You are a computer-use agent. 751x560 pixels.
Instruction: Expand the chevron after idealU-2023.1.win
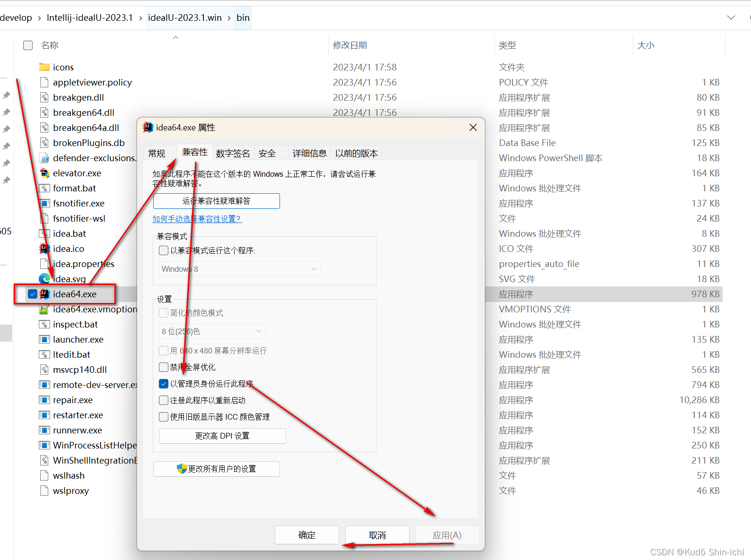[229, 18]
